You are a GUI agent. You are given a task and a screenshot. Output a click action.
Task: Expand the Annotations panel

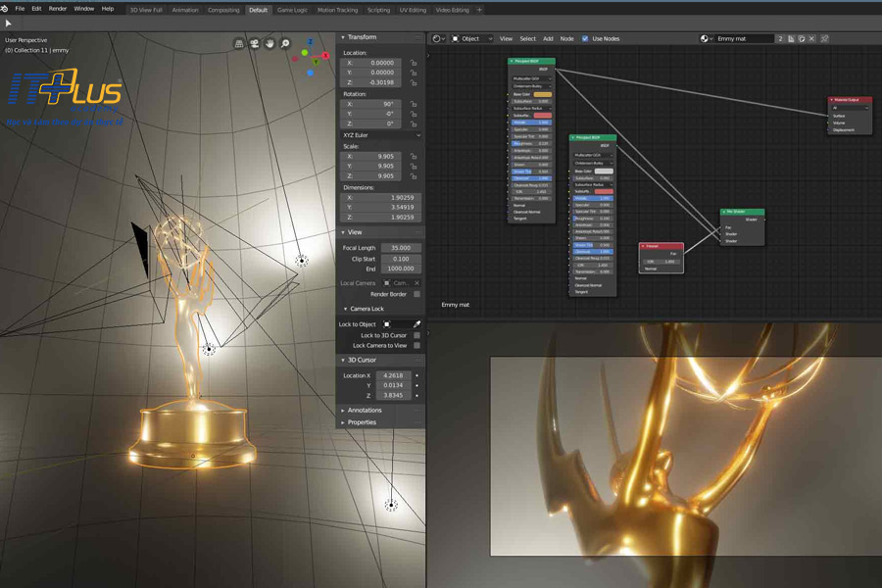pos(365,410)
